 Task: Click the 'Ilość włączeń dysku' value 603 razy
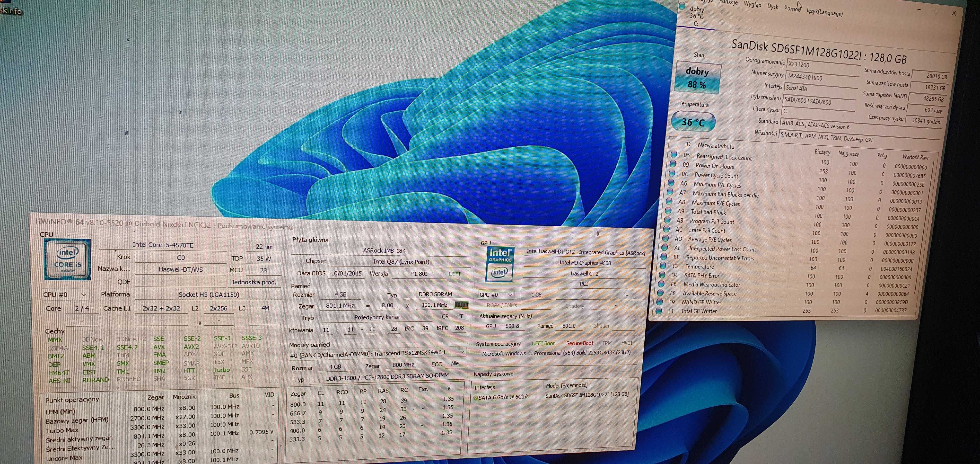(926, 110)
